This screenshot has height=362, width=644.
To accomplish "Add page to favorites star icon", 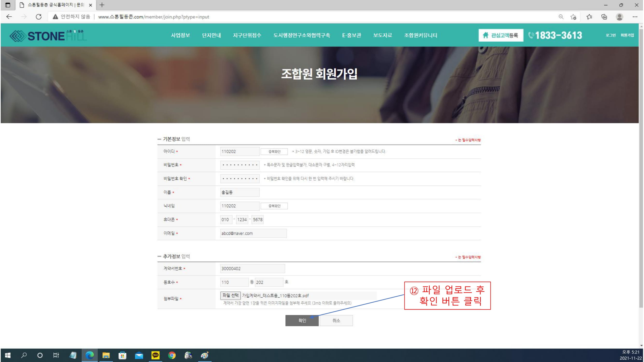I will 573,17.
